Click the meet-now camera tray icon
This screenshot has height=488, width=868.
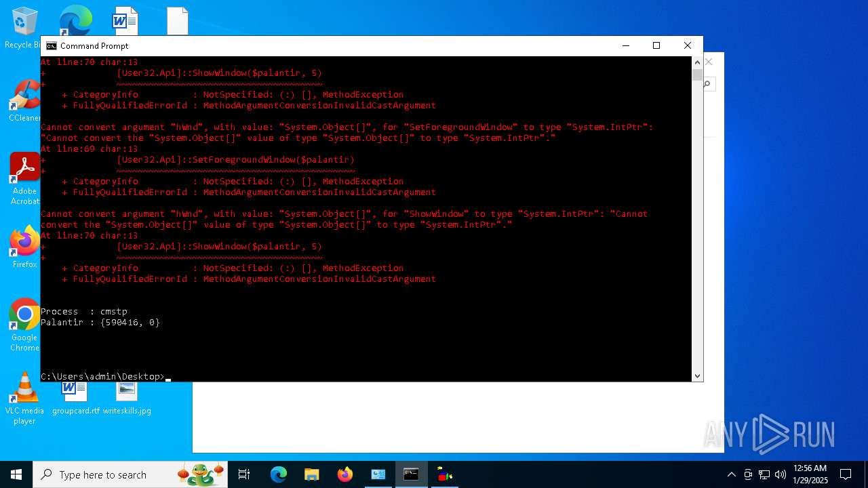pyautogui.click(x=748, y=474)
